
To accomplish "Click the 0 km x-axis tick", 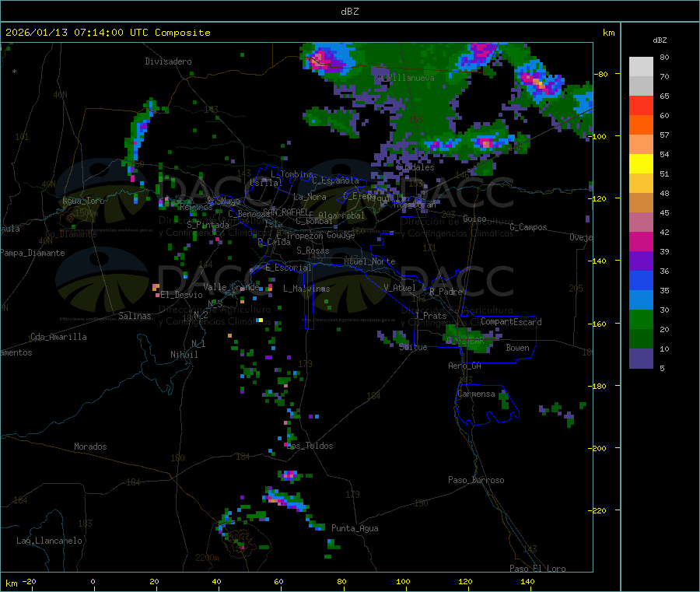I will [93, 581].
